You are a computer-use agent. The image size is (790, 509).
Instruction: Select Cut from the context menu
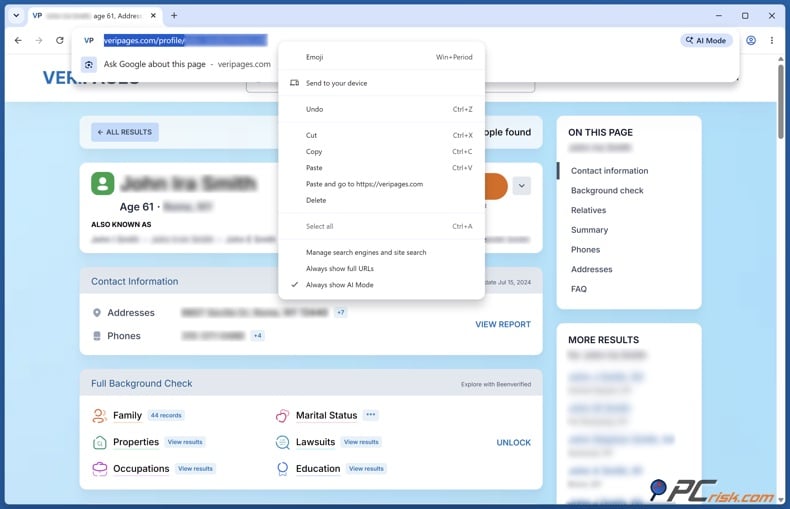[381, 135]
